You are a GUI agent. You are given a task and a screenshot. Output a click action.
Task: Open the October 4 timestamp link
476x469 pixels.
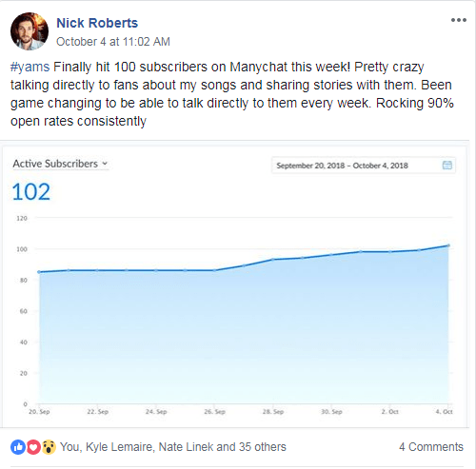point(113,42)
